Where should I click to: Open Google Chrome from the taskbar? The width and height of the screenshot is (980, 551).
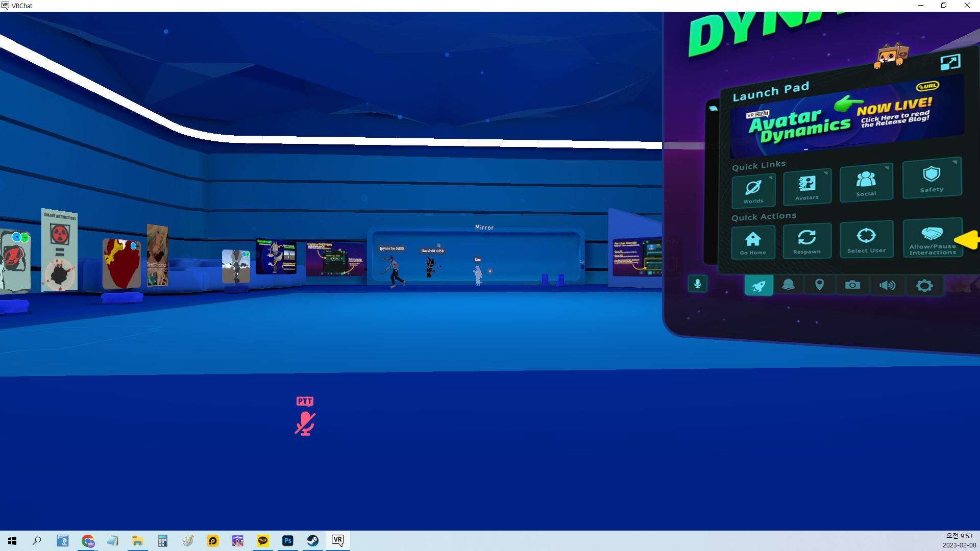[88, 541]
